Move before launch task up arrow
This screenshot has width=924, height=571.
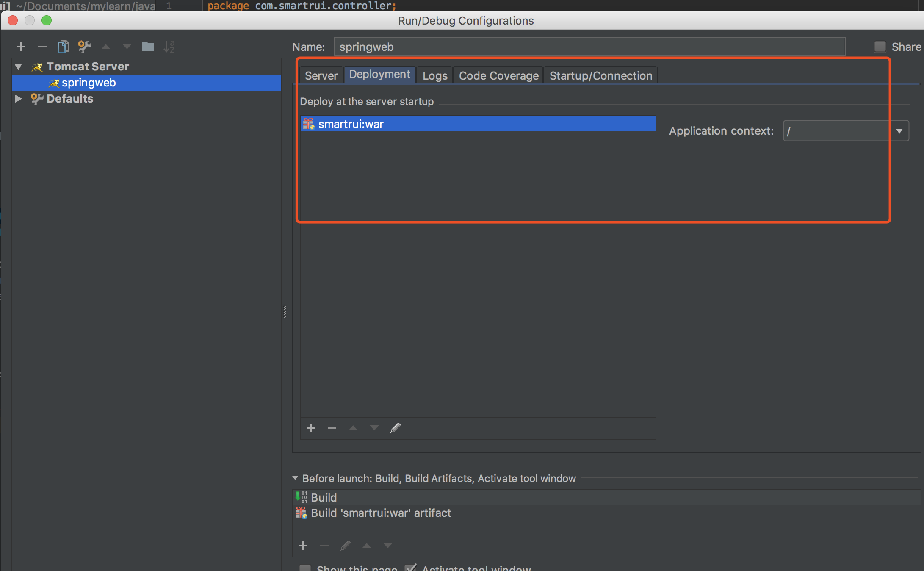(367, 546)
